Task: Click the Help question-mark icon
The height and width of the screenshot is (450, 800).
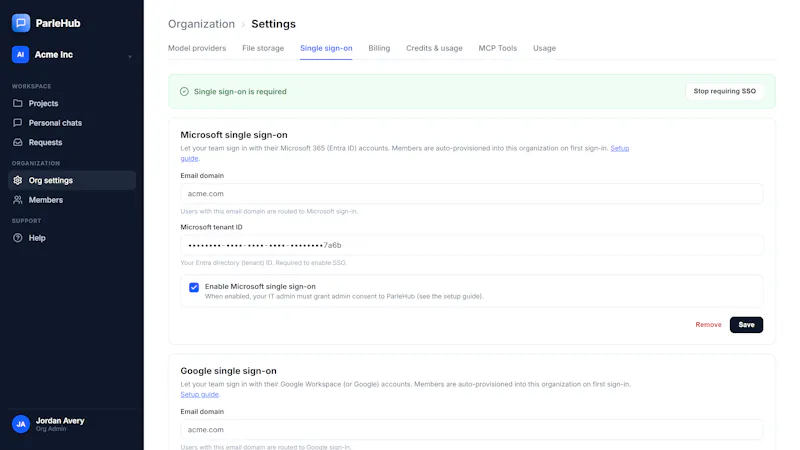Action: 18,238
